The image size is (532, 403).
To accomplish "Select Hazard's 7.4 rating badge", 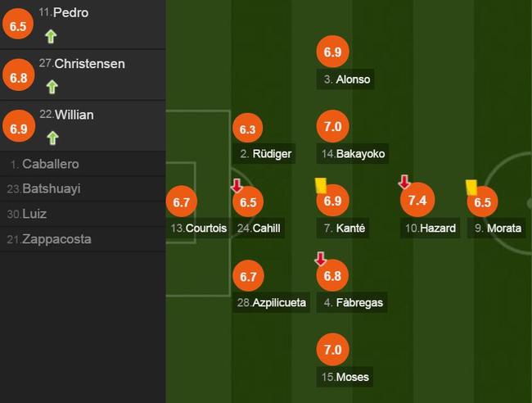I will coord(417,200).
